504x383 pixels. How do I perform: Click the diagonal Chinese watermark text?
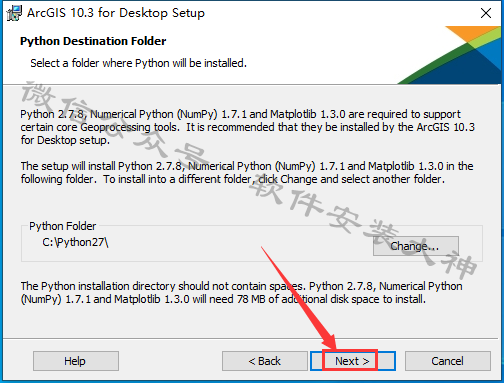click(x=248, y=180)
